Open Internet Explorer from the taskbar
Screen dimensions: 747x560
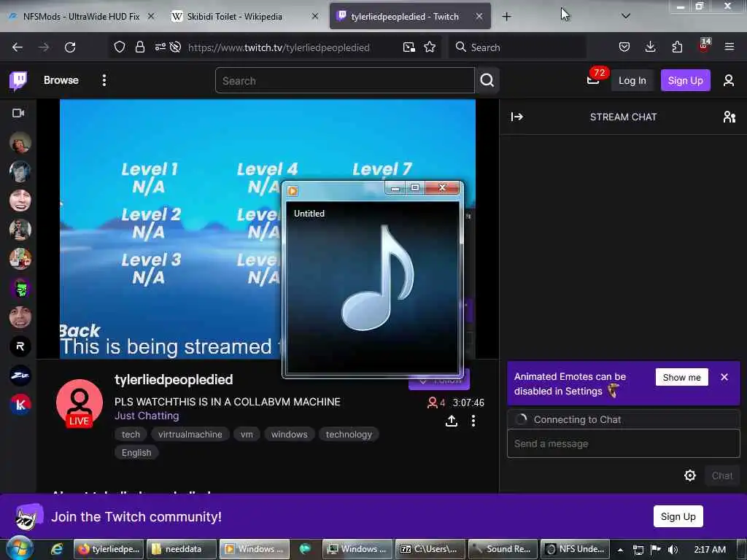[57, 549]
